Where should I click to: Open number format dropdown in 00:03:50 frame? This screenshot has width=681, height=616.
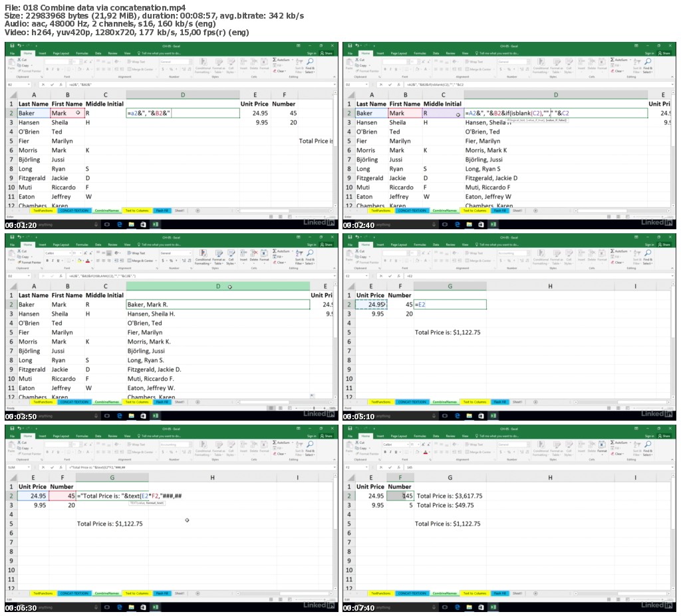tap(190, 253)
